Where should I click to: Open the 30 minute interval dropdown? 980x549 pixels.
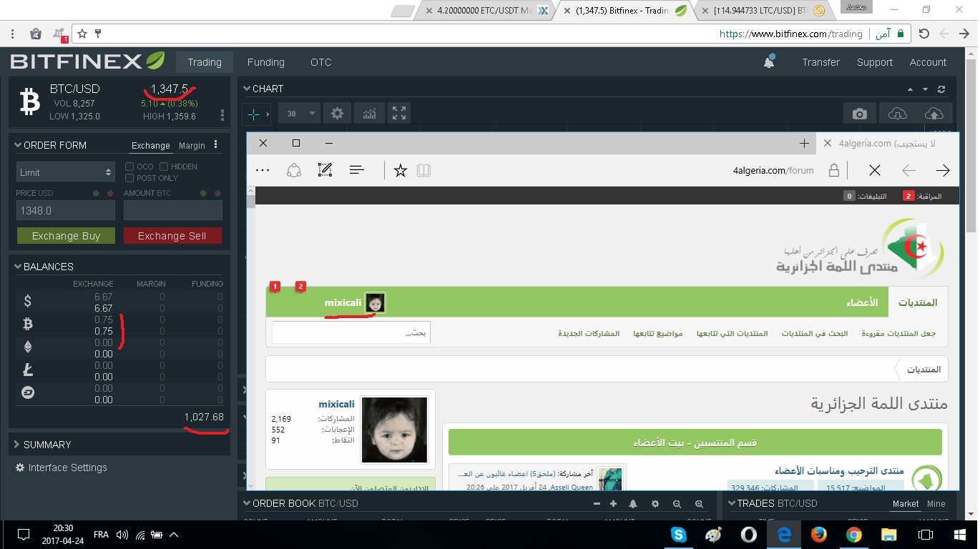300,114
